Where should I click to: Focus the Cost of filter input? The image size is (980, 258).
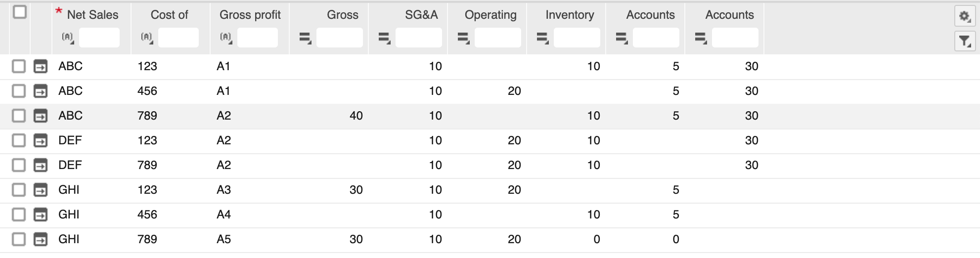tap(178, 38)
